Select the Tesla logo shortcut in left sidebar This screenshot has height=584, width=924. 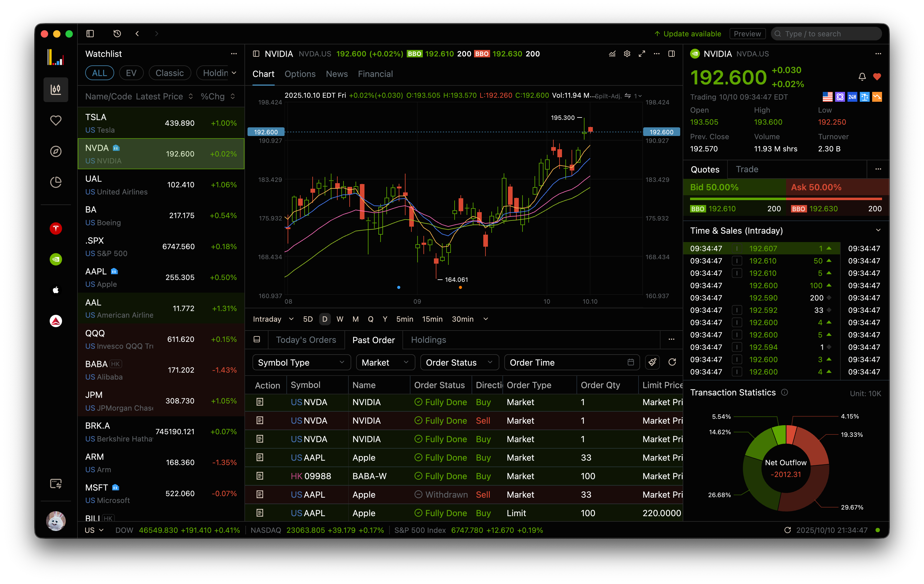(56, 228)
